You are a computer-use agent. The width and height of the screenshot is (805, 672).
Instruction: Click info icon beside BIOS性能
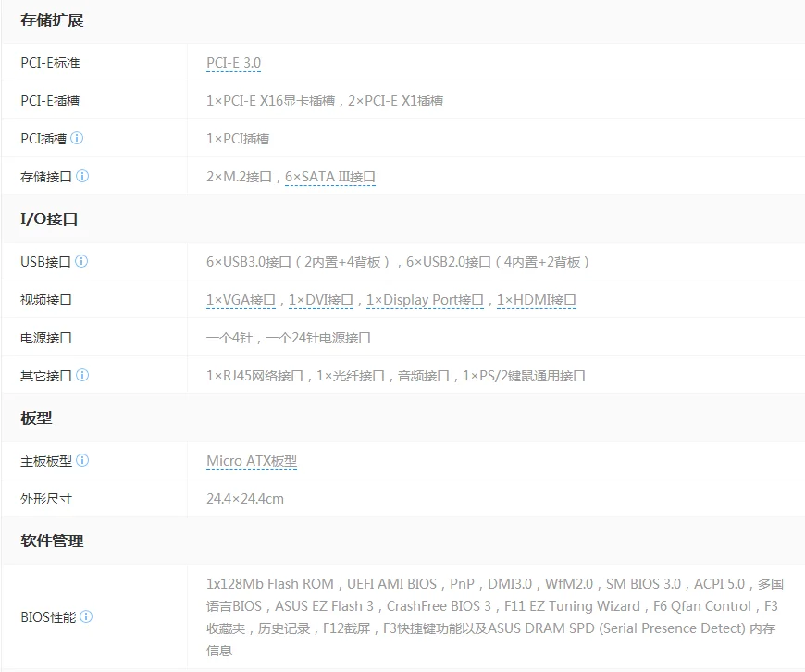point(86,616)
